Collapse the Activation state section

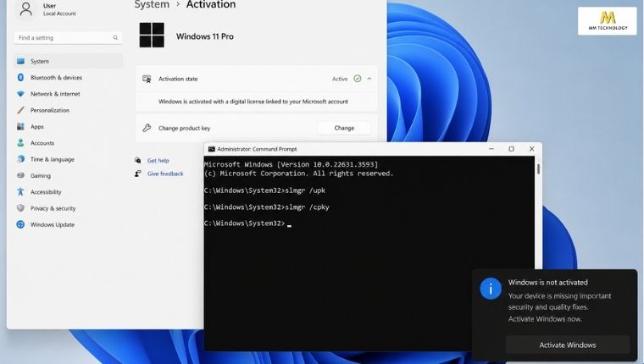(369, 79)
